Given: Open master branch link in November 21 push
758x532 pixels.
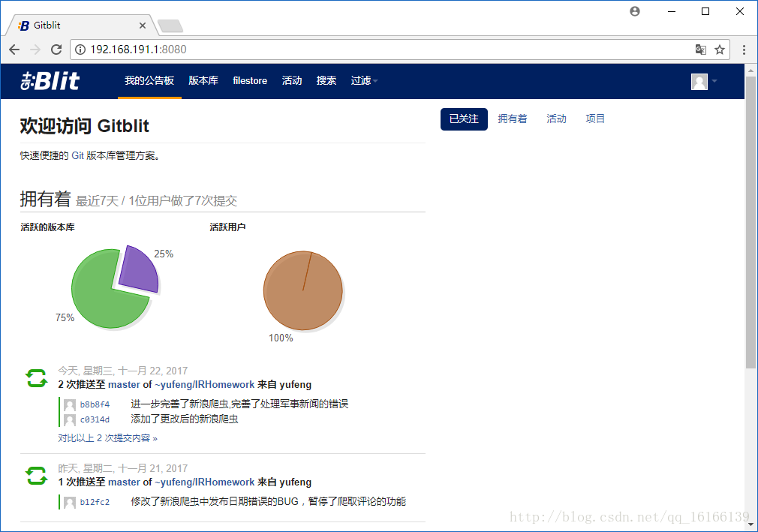Looking at the screenshot, I should tap(125, 482).
